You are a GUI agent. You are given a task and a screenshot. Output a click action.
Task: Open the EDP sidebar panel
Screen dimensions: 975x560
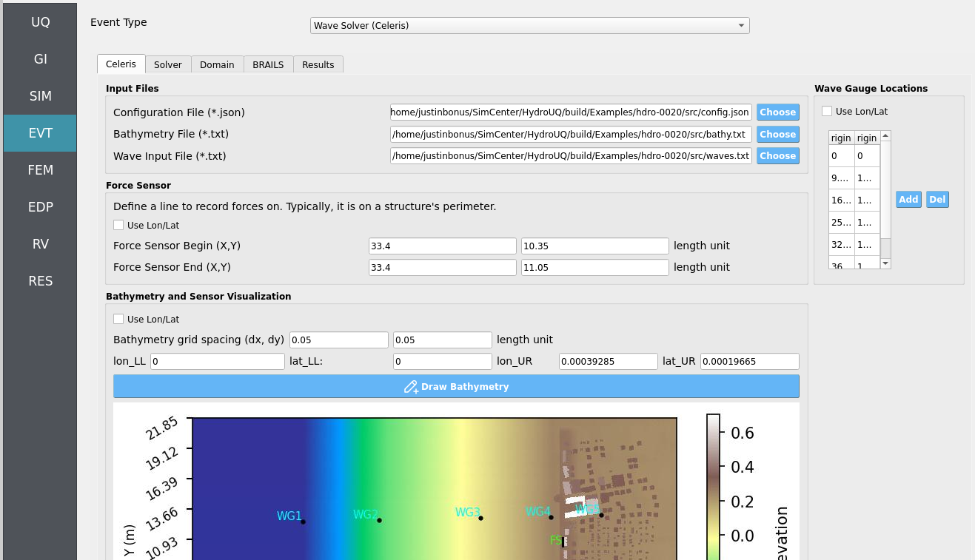point(40,207)
